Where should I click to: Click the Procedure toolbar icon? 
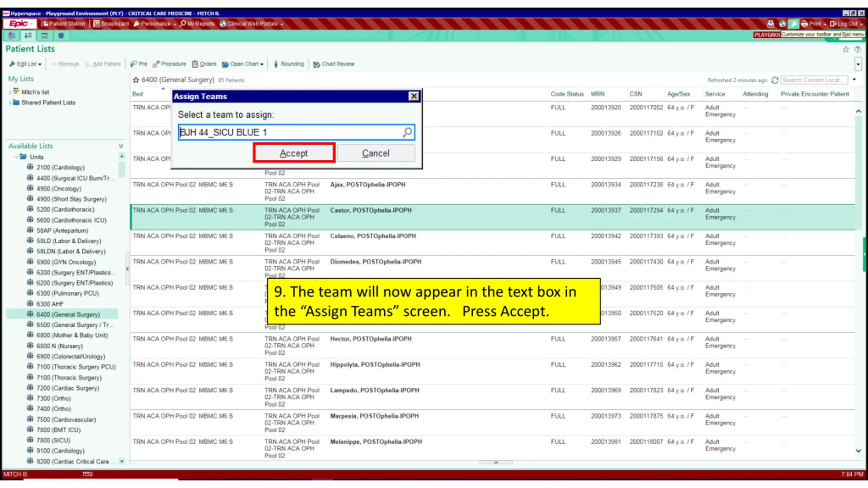(x=169, y=64)
